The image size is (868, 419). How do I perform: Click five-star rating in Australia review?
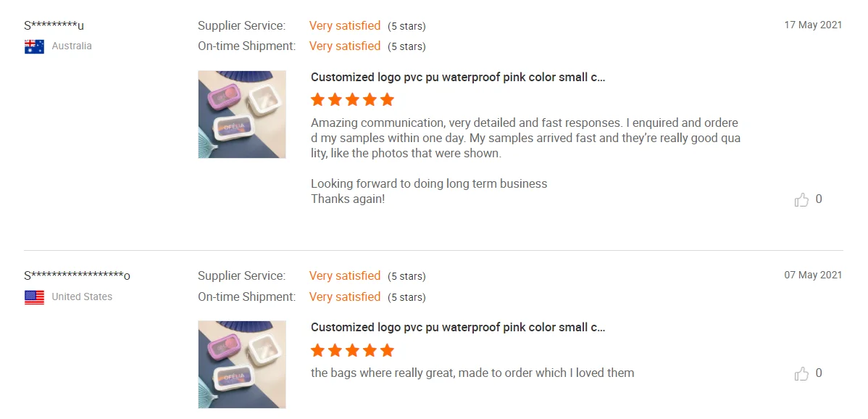352,100
